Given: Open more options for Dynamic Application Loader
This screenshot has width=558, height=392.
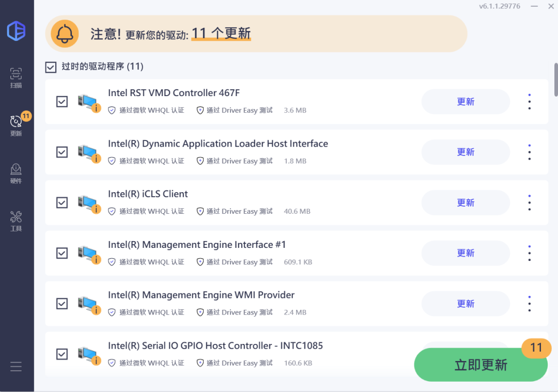Looking at the screenshot, I should (530, 152).
